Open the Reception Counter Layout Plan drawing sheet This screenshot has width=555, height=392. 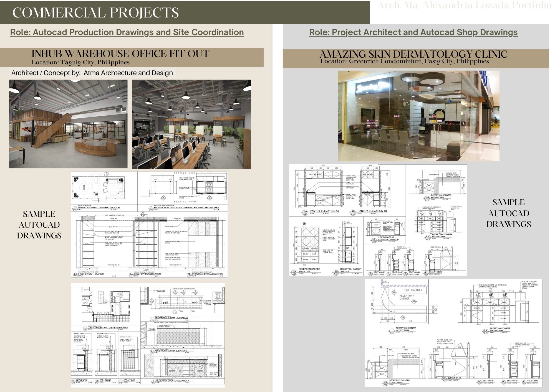(x=453, y=333)
